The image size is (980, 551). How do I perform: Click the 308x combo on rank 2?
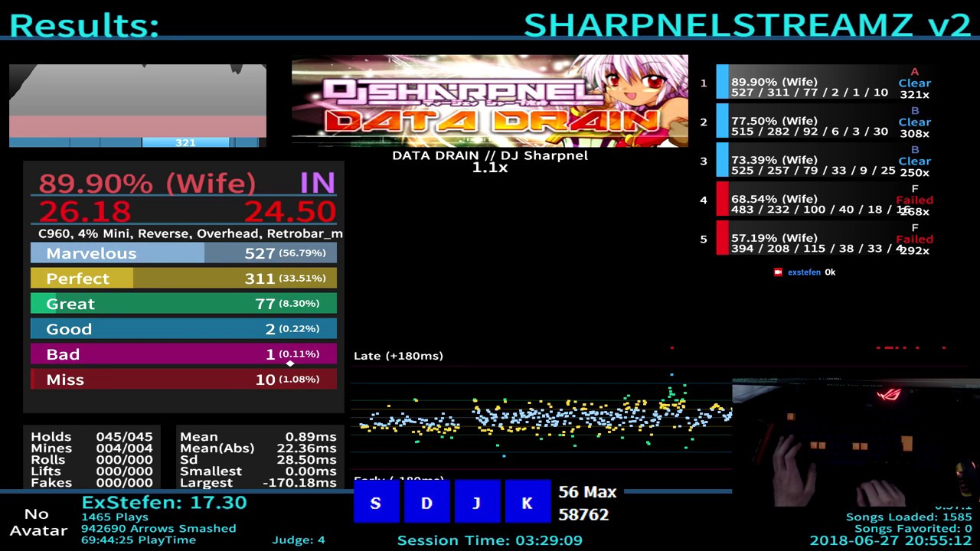pyautogui.click(x=915, y=134)
